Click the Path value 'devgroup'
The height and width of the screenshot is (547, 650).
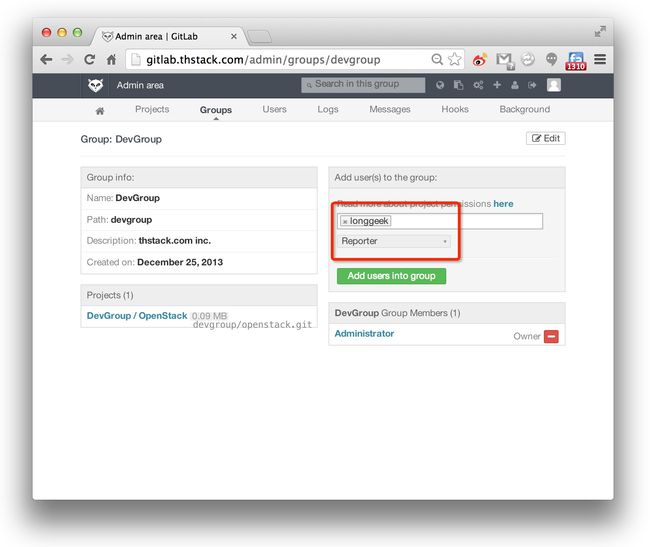(x=131, y=220)
